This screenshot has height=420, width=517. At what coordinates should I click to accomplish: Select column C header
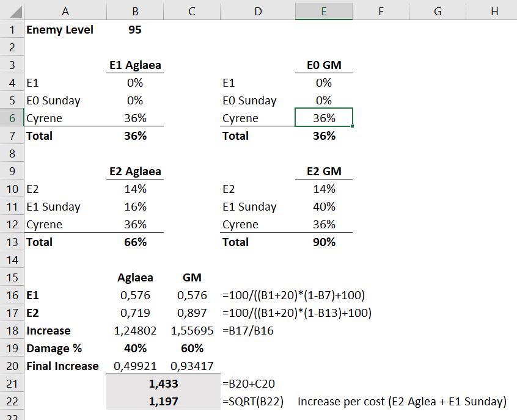tap(192, 12)
